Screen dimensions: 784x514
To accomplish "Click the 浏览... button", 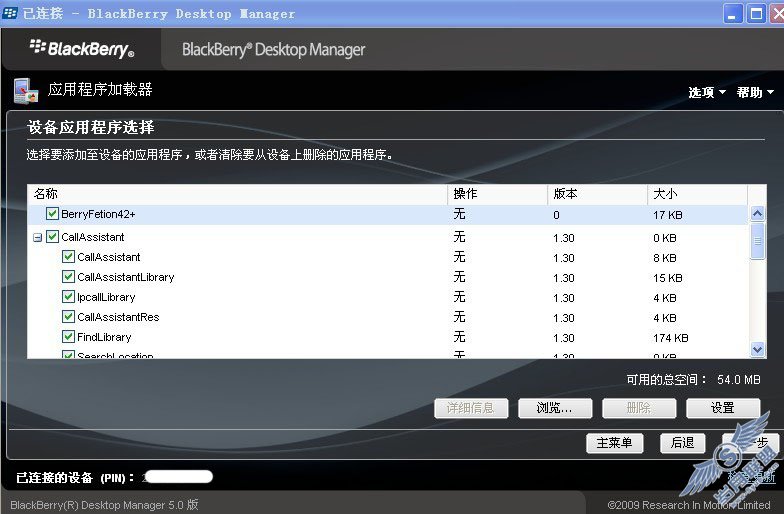I will tap(555, 408).
